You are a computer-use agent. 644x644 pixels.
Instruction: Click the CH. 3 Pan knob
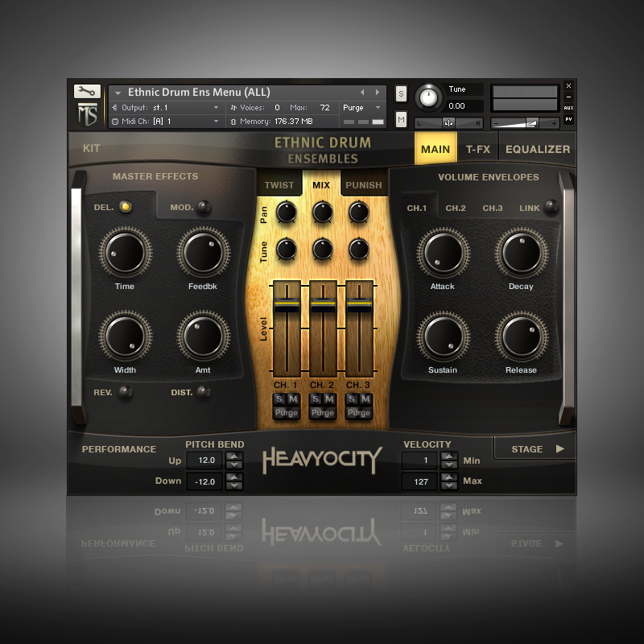358,212
